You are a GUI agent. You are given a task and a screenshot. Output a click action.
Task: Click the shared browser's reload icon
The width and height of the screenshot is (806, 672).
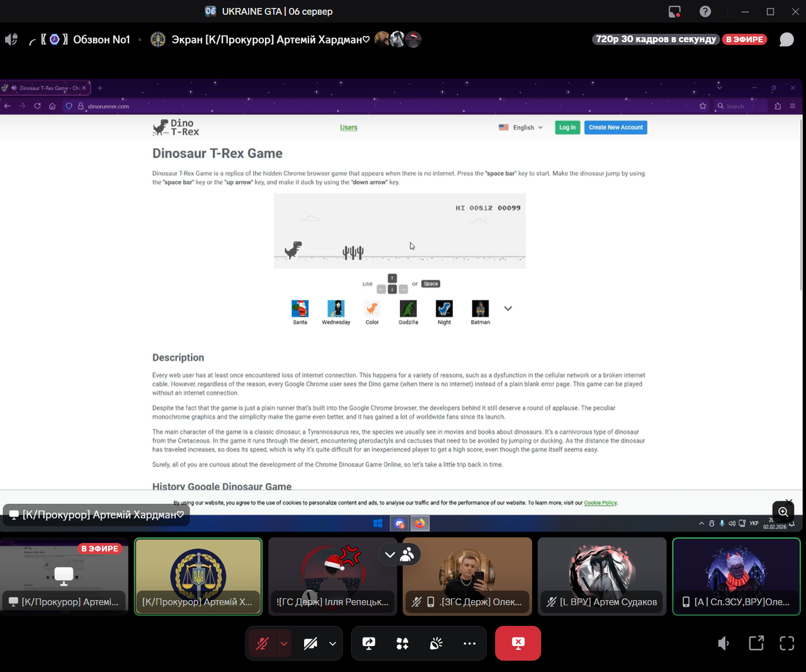click(x=37, y=106)
